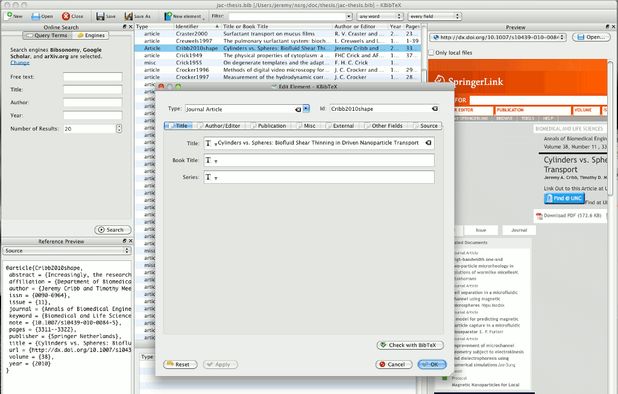Switch to the External tab
The height and width of the screenshot is (394, 618).
(x=341, y=126)
